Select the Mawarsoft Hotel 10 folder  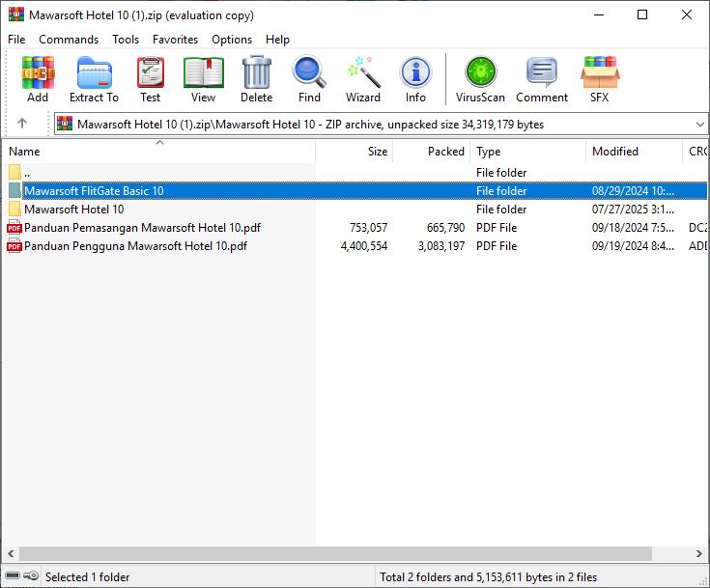(x=74, y=210)
